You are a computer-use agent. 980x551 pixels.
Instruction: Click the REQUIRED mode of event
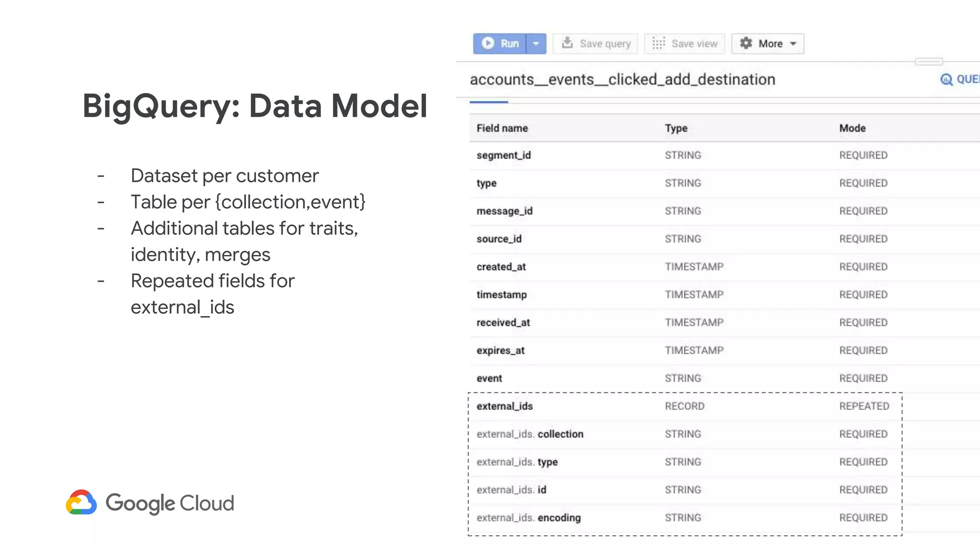click(x=863, y=378)
